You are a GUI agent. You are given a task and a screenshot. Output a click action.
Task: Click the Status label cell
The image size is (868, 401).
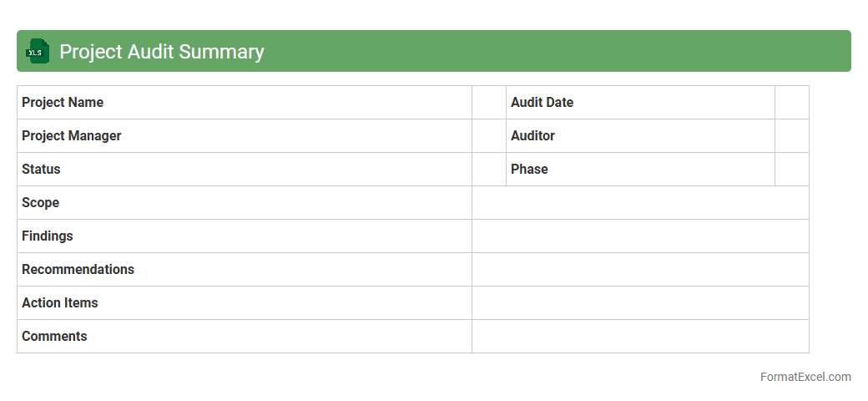(x=244, y=170)
